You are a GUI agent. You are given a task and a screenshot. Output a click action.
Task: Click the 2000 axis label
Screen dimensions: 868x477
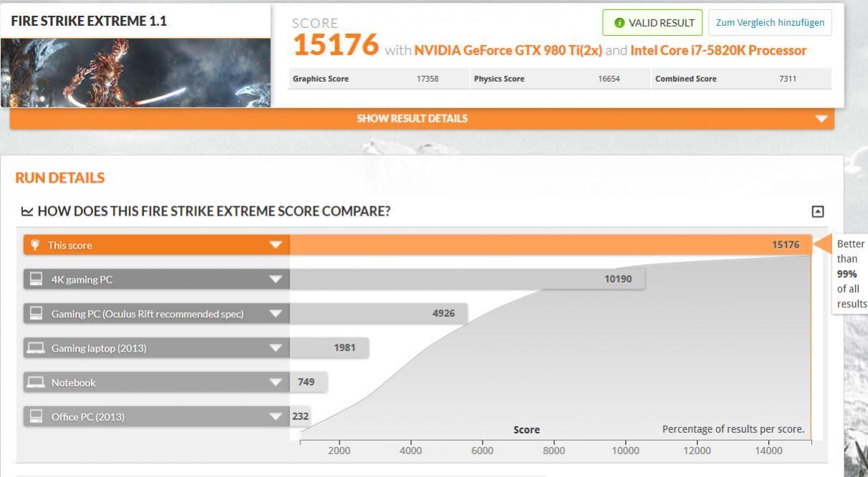tap(339, 450)
